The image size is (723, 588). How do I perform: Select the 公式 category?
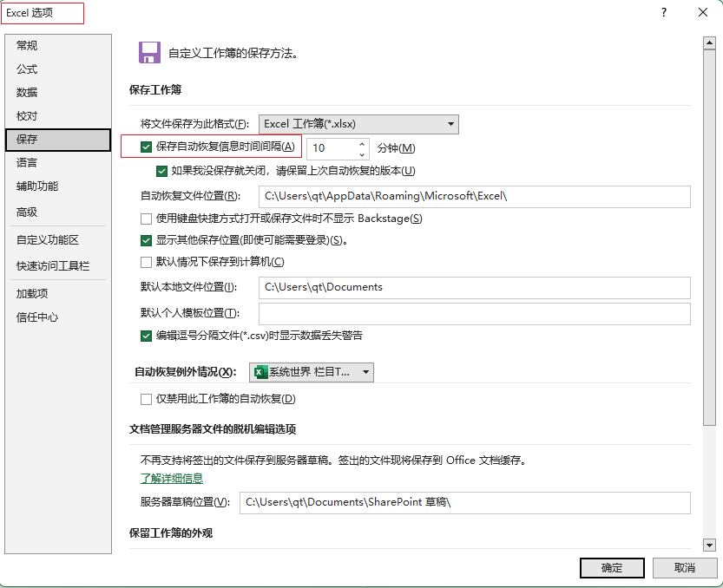[x=58, y=69]
